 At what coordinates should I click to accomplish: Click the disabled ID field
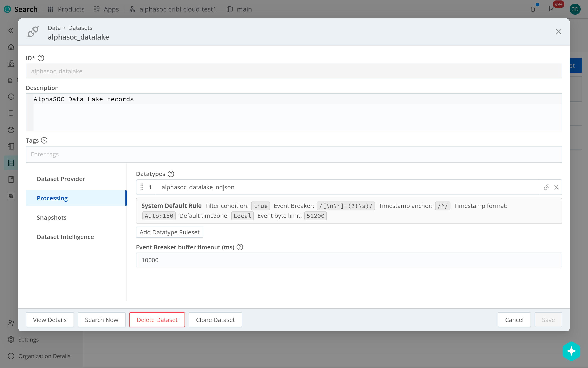coord(294,71)
